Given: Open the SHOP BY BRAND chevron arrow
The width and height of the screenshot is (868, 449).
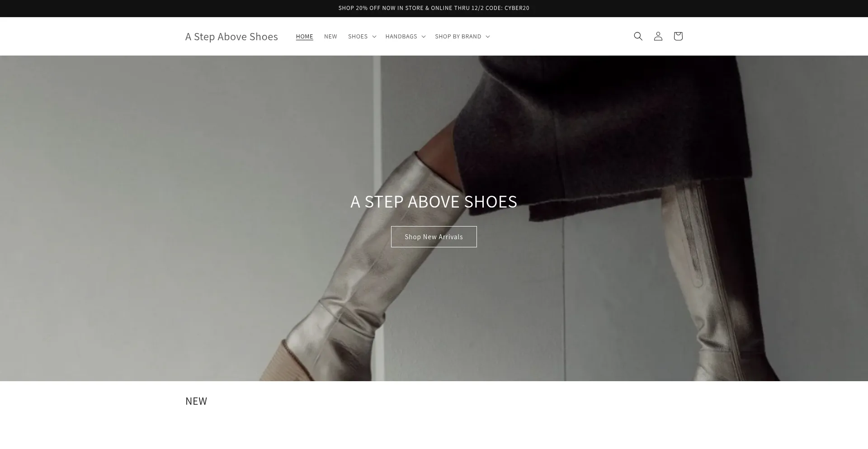Looking at the screenshot, I should [x=488, y=37].
